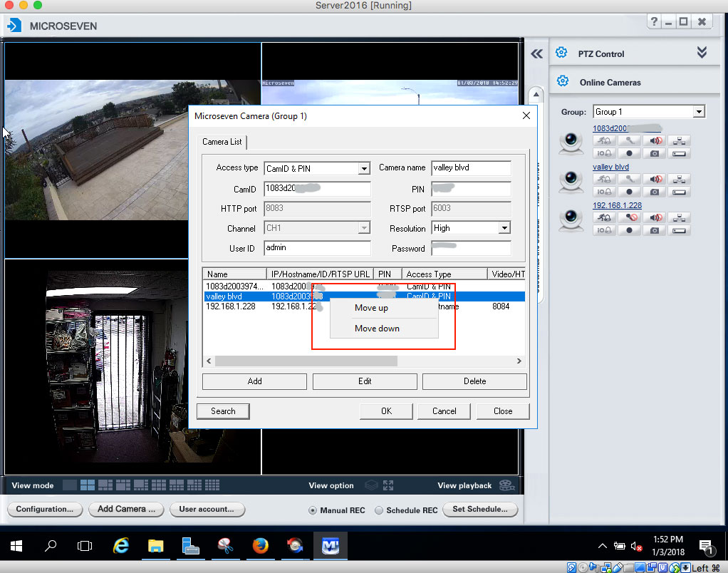Unmute speaker for camera 1083d200

click(x=655, y=140)
